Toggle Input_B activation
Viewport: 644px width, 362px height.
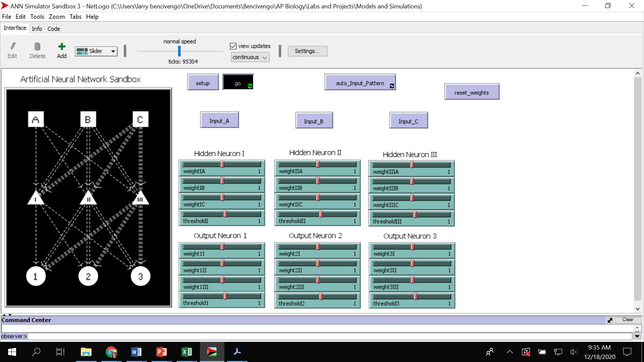(x=314, y=121)
